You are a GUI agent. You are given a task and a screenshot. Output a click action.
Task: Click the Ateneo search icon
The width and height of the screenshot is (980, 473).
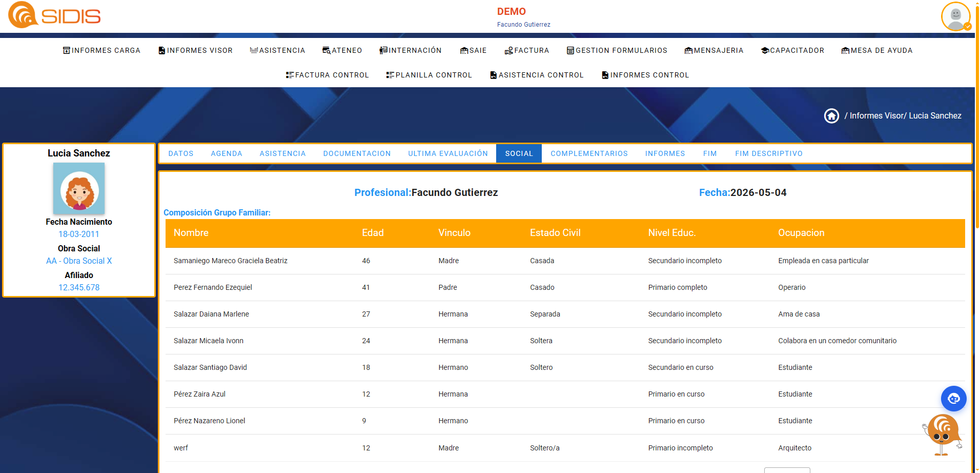(326, 50)
